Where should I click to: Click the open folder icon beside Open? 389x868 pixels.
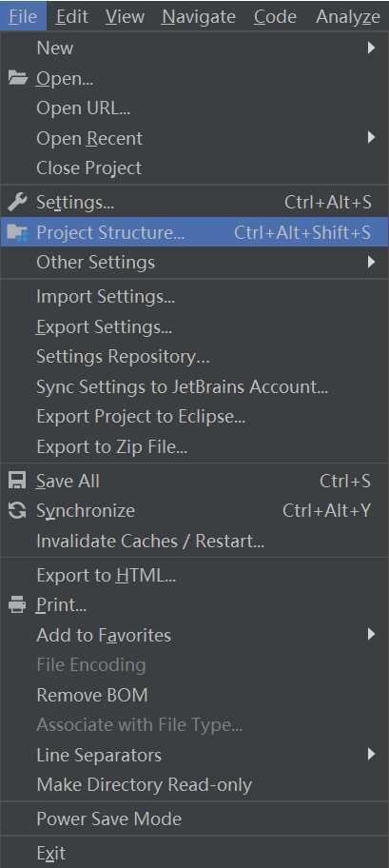[x=18, y=79]
